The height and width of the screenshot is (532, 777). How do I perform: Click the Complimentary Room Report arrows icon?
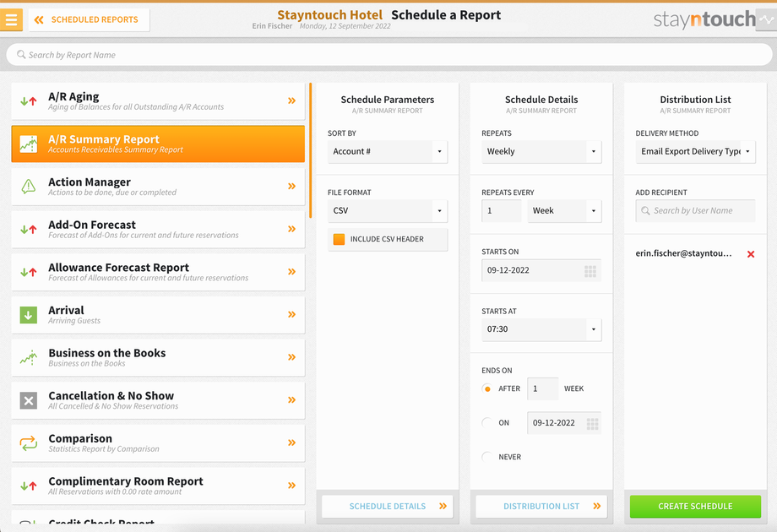click(28, 486)
